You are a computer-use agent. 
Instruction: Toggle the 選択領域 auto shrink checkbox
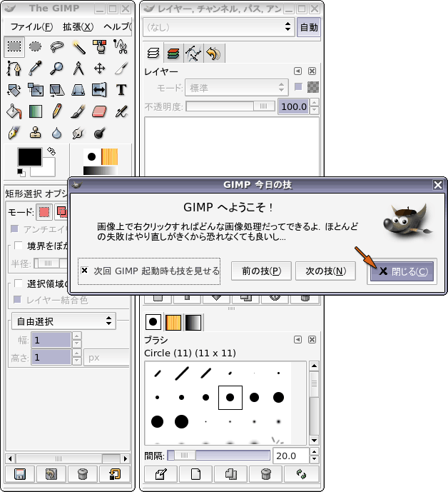pyautogui.click(x=18, y=283)
